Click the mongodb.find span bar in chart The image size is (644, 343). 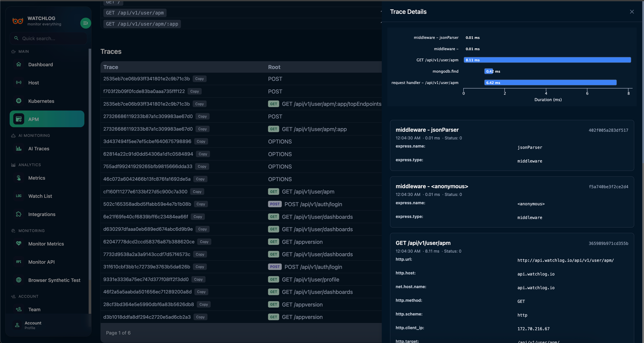point(488,71)
